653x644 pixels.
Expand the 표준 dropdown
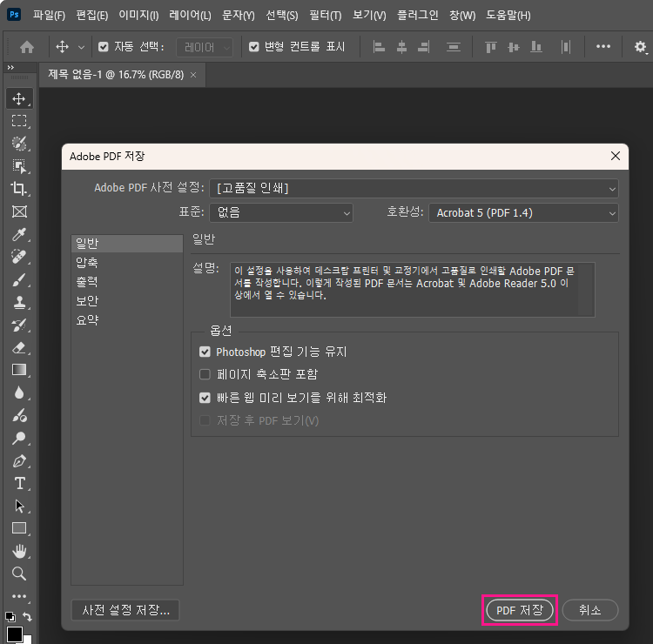point(280,212)
